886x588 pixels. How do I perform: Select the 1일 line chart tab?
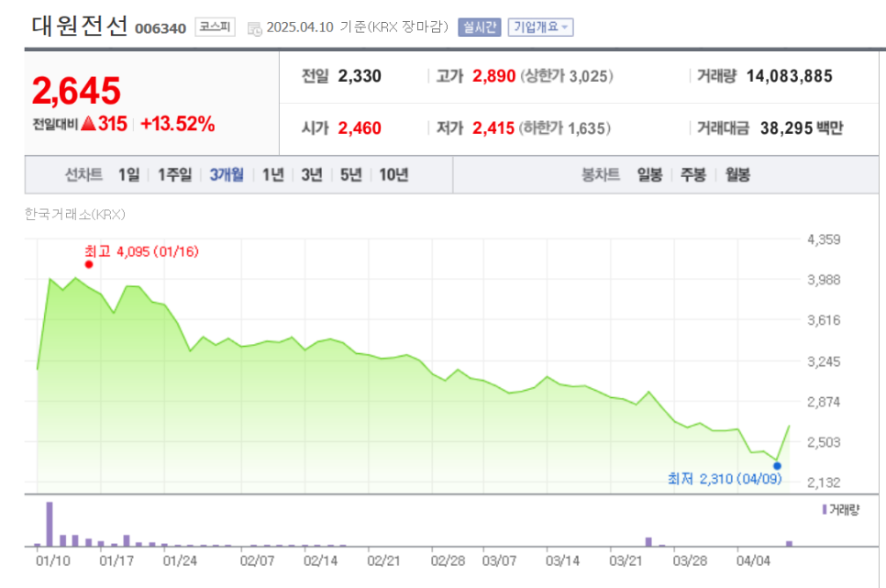tap(128, 174)
